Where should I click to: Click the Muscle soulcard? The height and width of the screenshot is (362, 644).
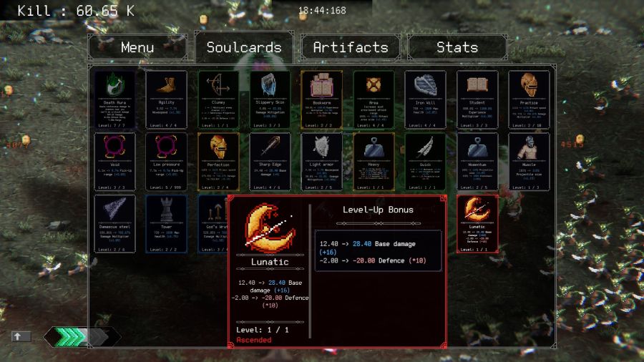[x=529, y=162]
